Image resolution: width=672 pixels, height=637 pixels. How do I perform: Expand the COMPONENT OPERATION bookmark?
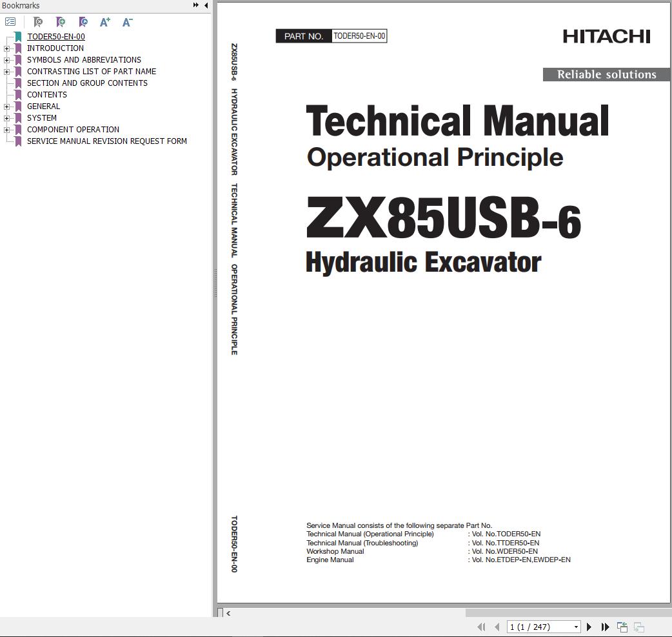6,130
